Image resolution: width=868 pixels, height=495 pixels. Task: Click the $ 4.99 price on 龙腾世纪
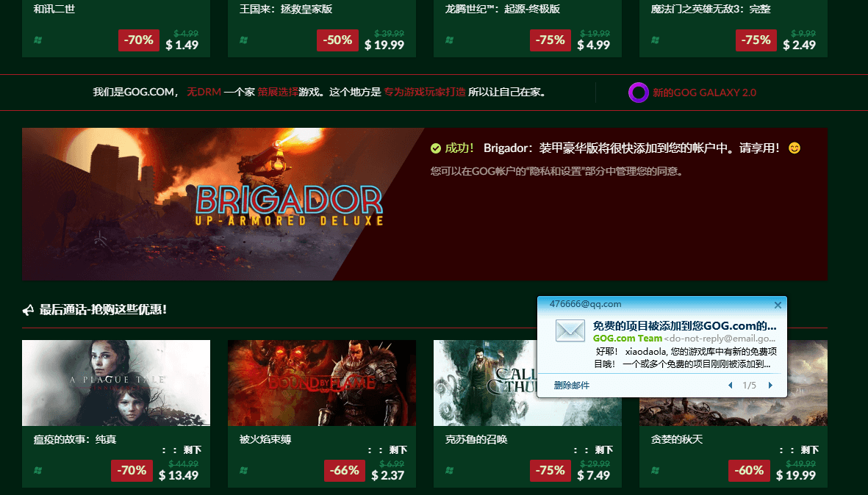[593, 45]
